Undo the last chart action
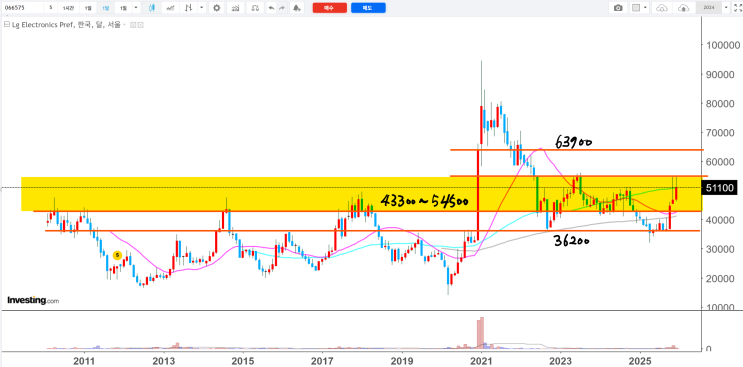743x367 pixels. click(x=271, y=8)
